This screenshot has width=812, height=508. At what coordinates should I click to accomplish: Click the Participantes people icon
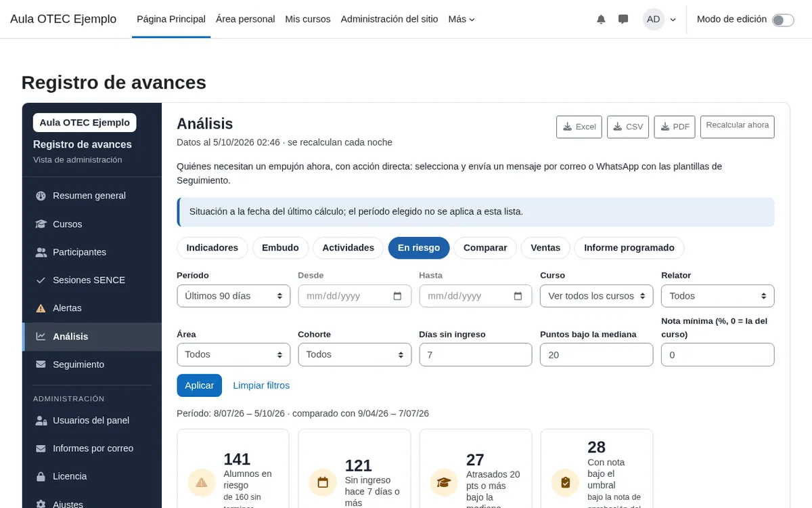tap(41, 252)
